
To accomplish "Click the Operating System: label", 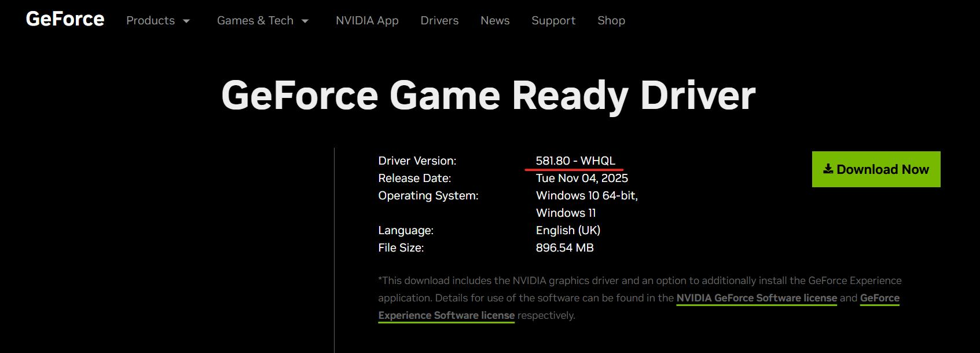I will coord(428,195).
